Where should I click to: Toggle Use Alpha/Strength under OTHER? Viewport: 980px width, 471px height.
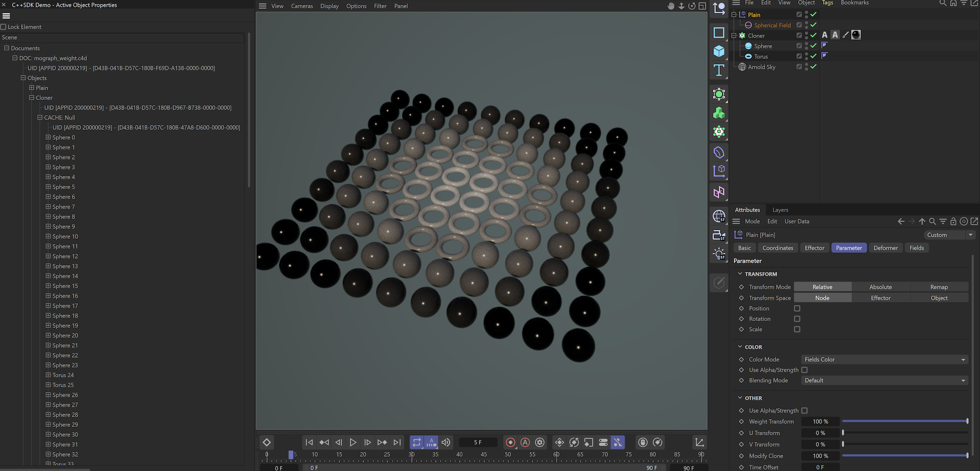click(x=805, y=411)
